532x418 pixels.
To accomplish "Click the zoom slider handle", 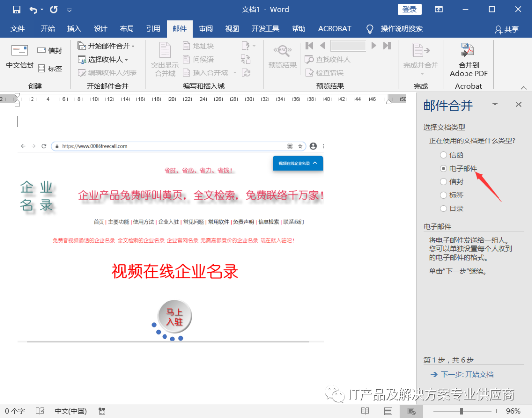I will 461,411.
